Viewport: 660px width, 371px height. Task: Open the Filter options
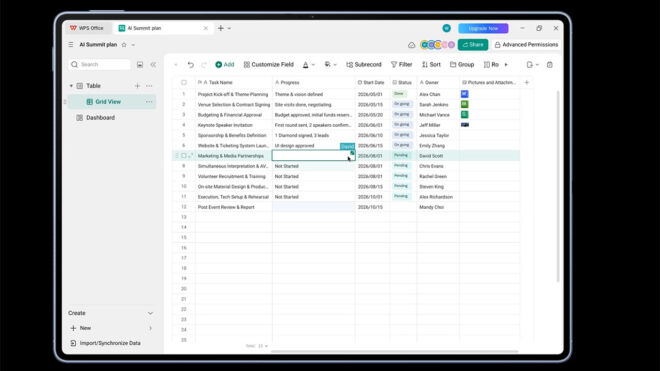point(402,64)
